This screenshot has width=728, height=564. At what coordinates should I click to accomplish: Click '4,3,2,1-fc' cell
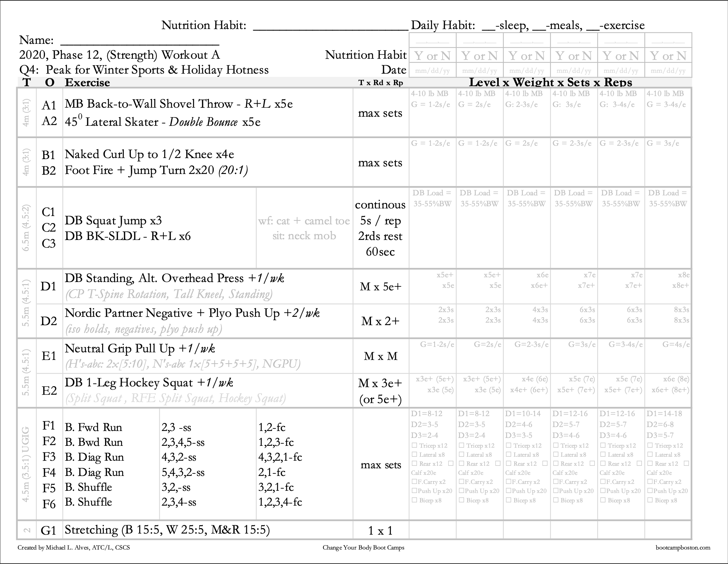pyautogui.click(x=280, y=457)
